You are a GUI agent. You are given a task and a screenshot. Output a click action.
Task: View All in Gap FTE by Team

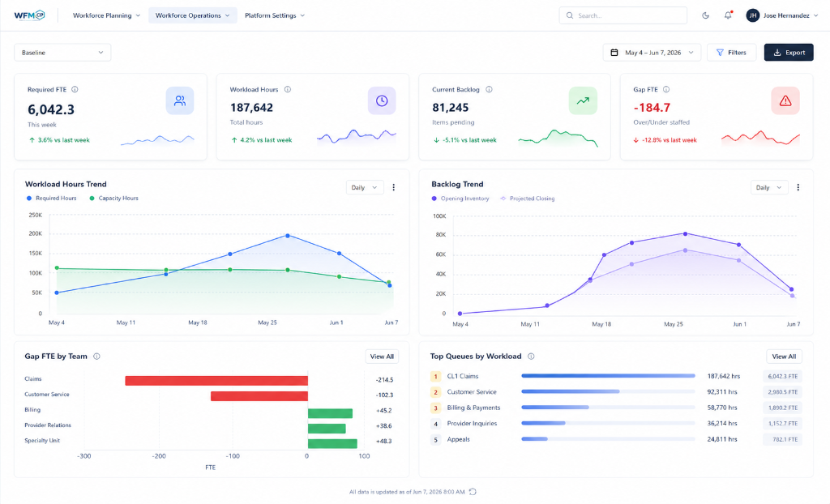382,357
